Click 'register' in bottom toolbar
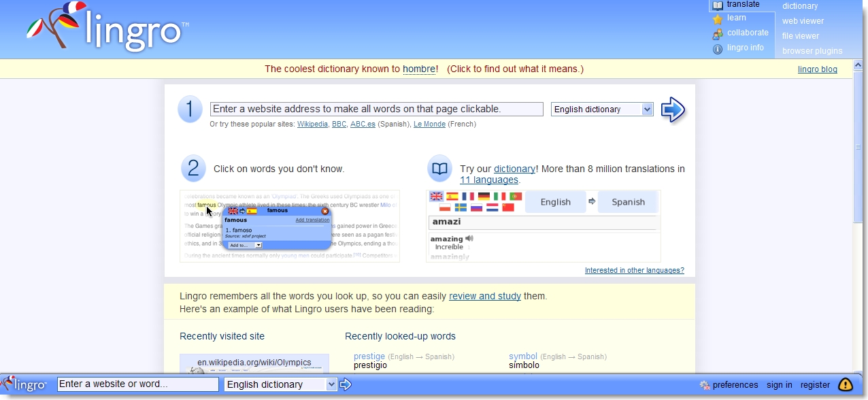Viewport: 868px width, 400px height. click(815, 385)
